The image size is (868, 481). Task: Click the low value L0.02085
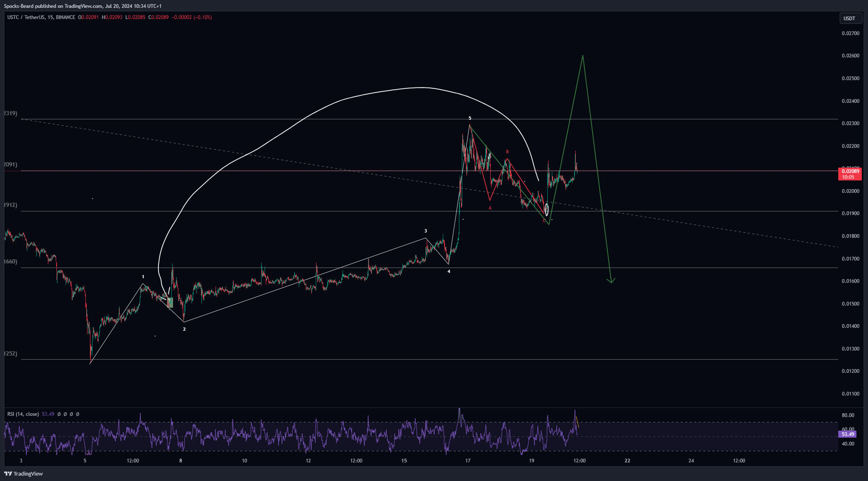pyautogui.click(x=135, y=17)
